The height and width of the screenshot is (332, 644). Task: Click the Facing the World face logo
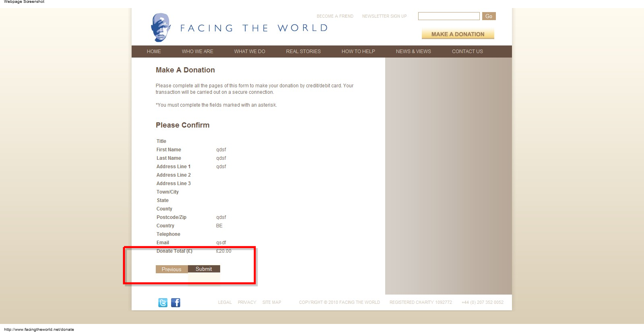point(161,27)
